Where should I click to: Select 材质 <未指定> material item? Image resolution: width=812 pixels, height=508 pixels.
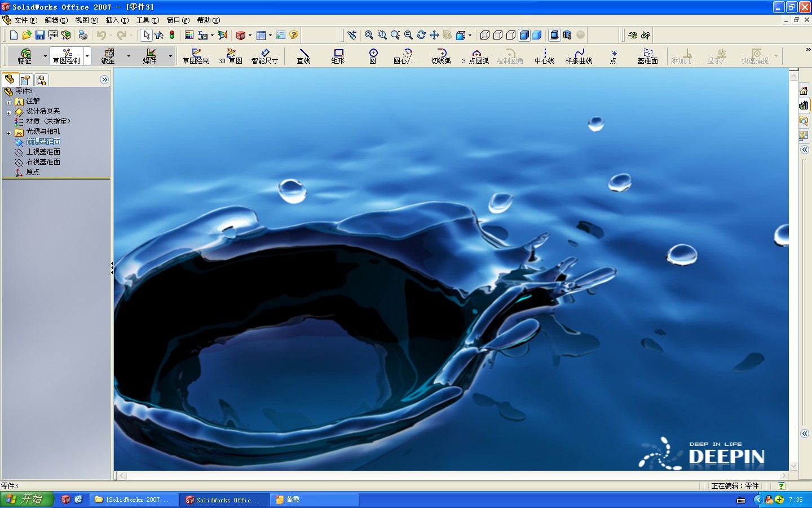48,121
